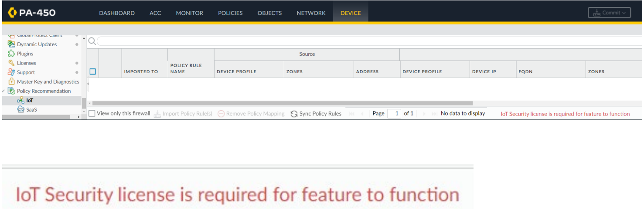The image size is (644, 211).
Task: Collapse the left sidebar with splitter arrow
Action: click(x=88, y=83)
